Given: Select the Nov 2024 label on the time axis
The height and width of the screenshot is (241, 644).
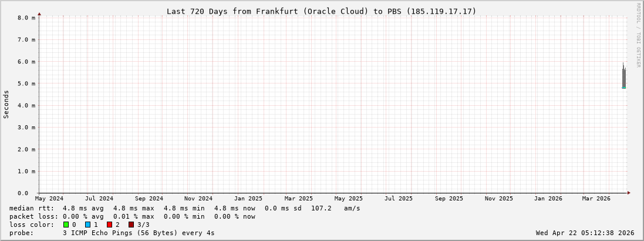Looking at the screenshot, I should pyautogui.click(x=198, y=199).
